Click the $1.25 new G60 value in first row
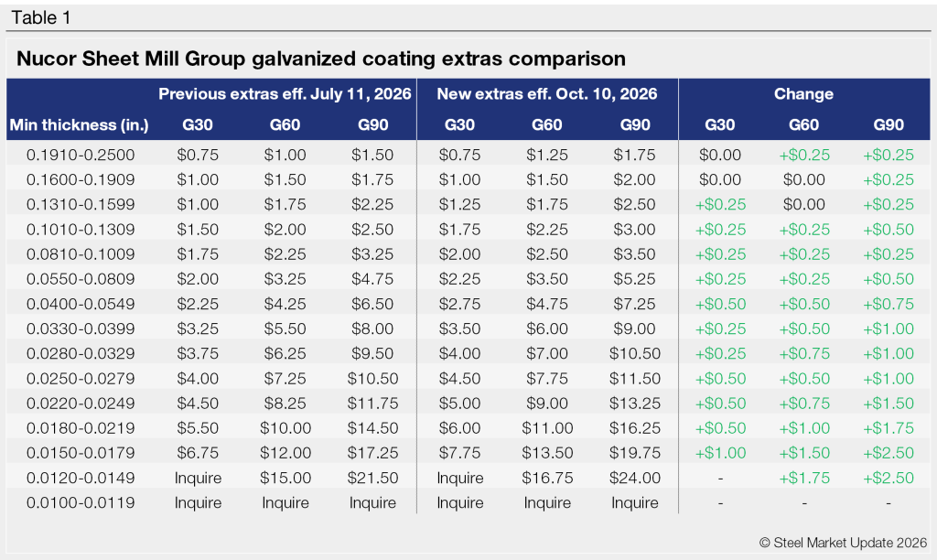Viewport: 937px width, 560px height. coord(547,155)
